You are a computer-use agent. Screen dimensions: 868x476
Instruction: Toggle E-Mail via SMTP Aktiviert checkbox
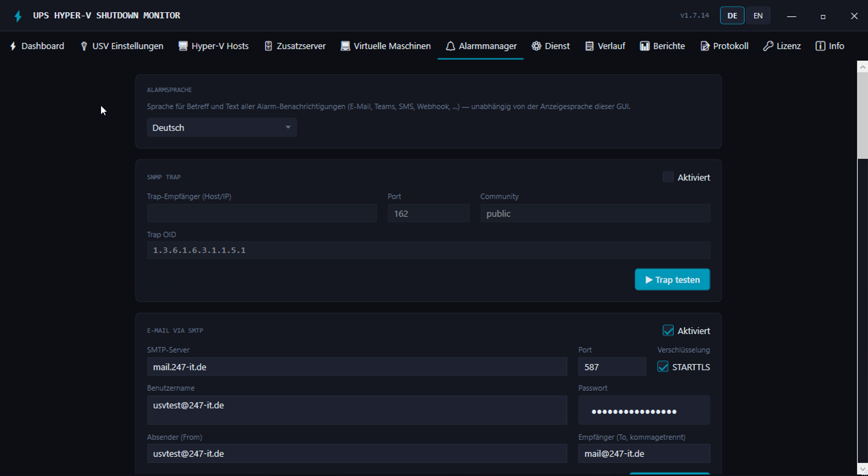[x=668, y=331]
